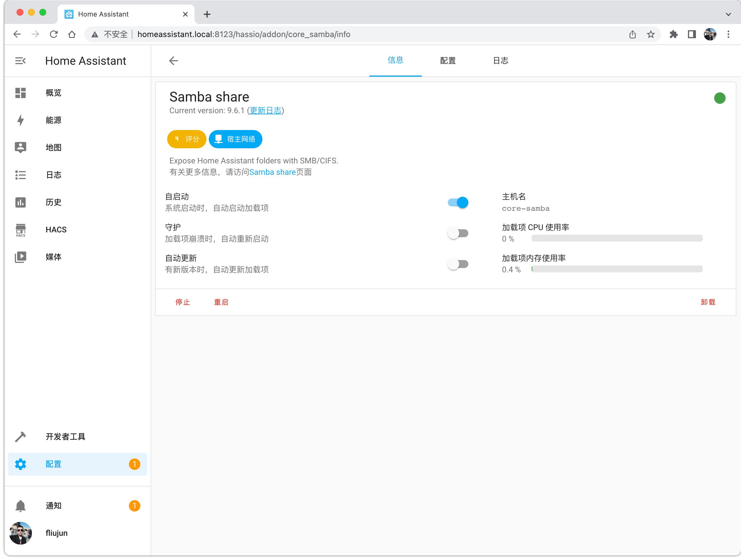Open the 历史 (History) panel
Viewport: 741px width, 560px height.
tap(53, 202)
